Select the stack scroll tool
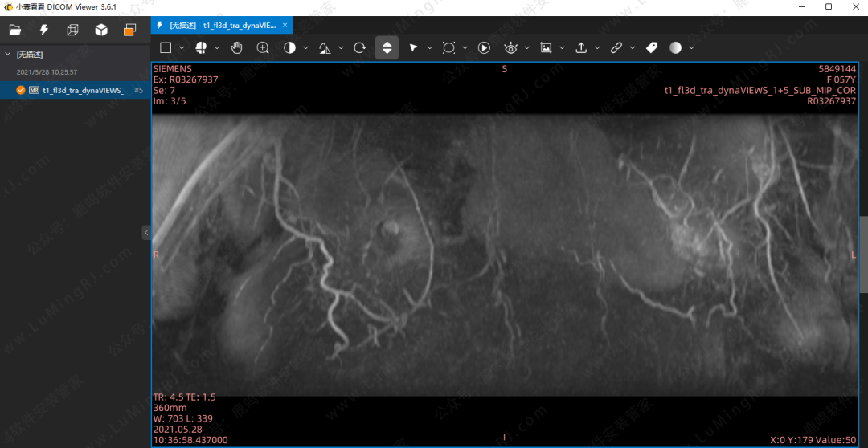Screen dimensions: 868x448 (x=387, y=48)
